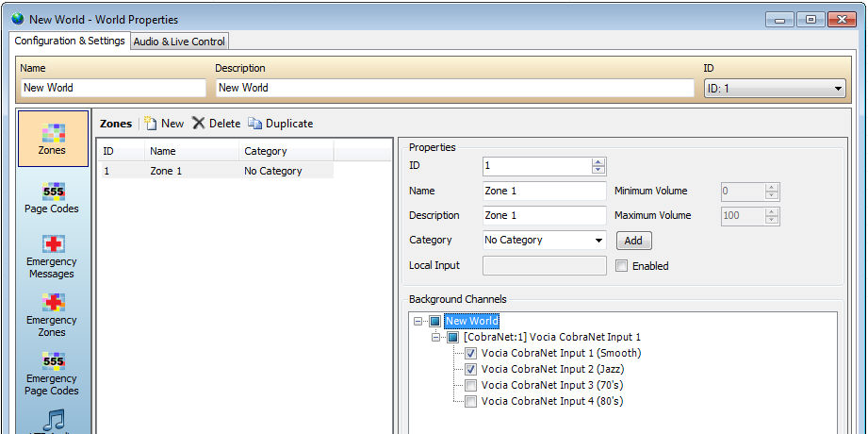Delete the selected zone
This screenshot has height=434, width=868.
click(217, 123)
